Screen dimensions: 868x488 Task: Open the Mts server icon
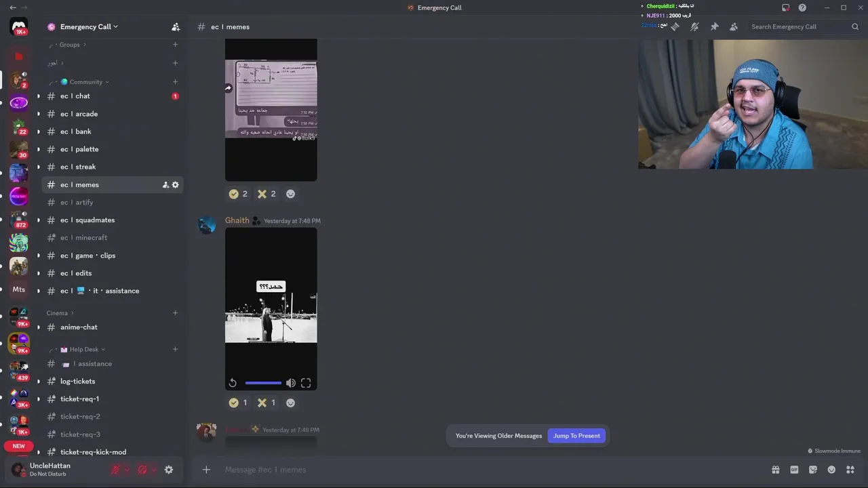(x=19, y=289)
